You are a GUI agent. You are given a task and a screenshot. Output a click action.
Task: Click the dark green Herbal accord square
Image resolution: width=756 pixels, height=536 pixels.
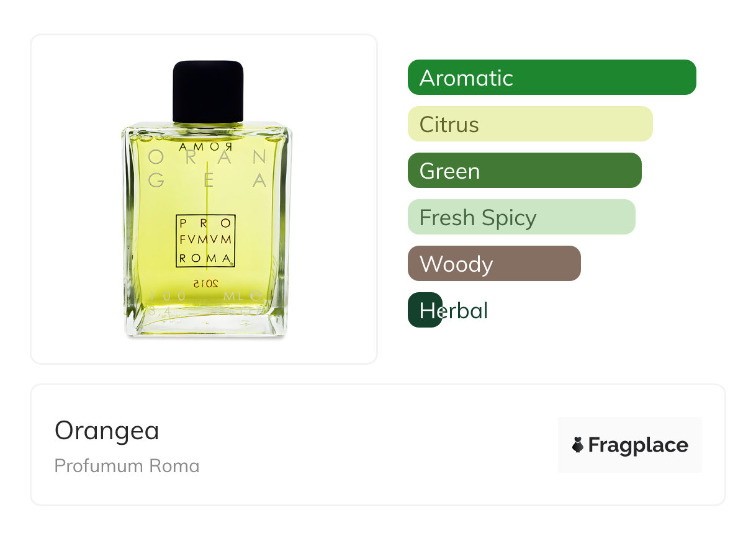pos(425,310)
